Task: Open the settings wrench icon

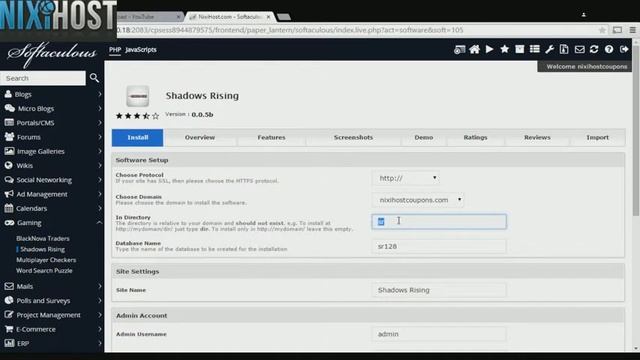Action: [549, 49]
